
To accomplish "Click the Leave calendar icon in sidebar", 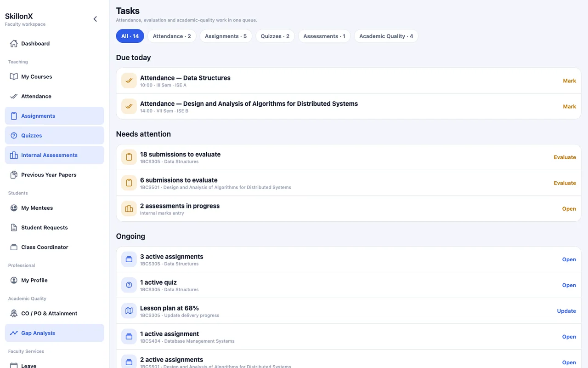I will coord(14,366).
